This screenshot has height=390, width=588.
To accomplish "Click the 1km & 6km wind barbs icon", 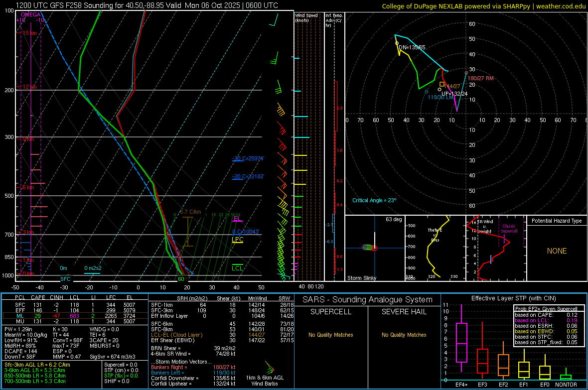I will [269, 367].
